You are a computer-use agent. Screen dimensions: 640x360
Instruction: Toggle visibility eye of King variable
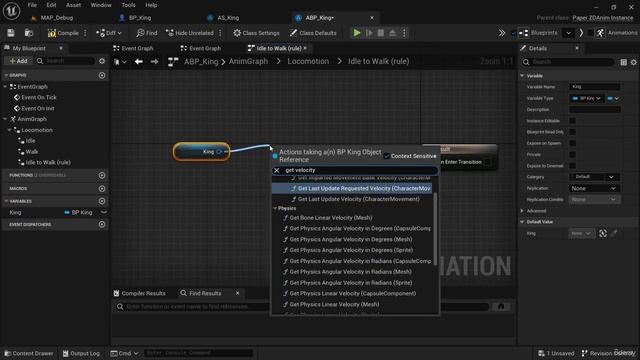tap(104, 213)
